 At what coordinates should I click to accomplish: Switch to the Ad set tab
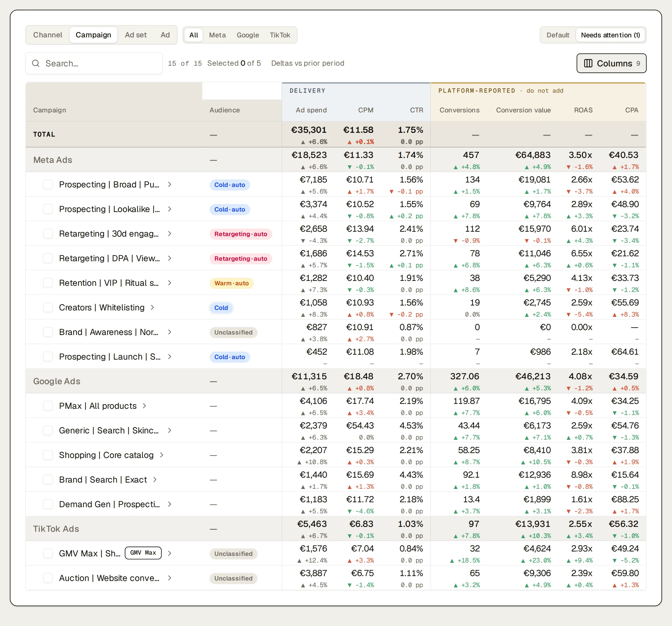pos(135,35)
